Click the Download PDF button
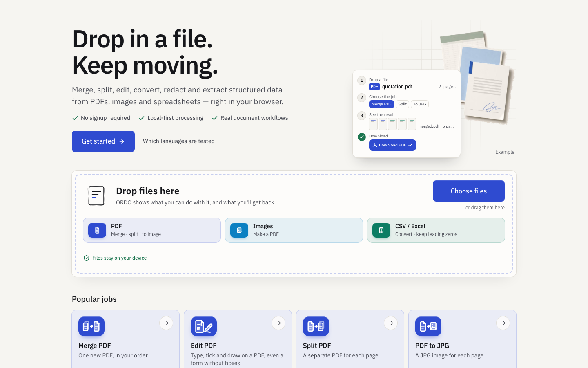Screen dimensions: 588x368 pos(392,145)
